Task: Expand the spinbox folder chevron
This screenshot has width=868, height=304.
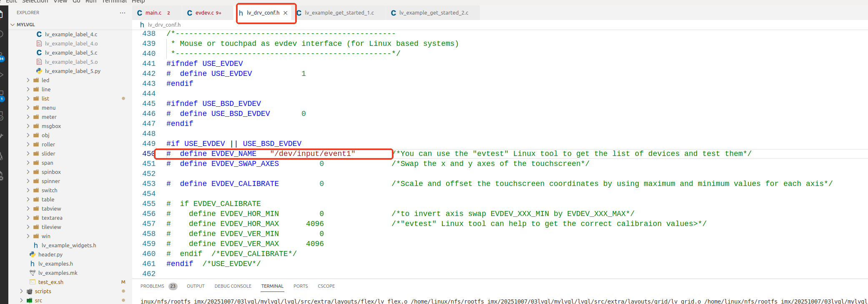Action: coord(28,172)
